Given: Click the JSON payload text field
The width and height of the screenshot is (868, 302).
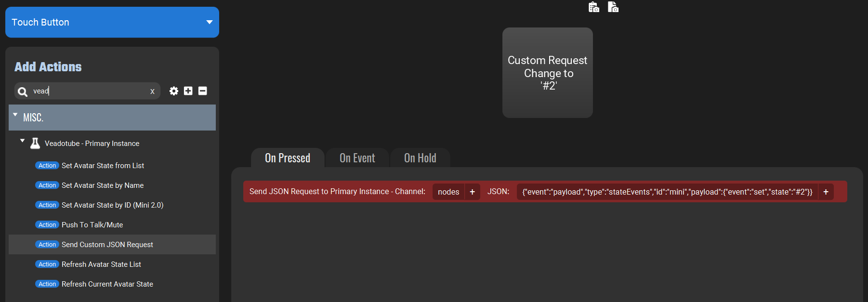Looking at the screenshot, I should pyautogui.click(x=667, y=192).
